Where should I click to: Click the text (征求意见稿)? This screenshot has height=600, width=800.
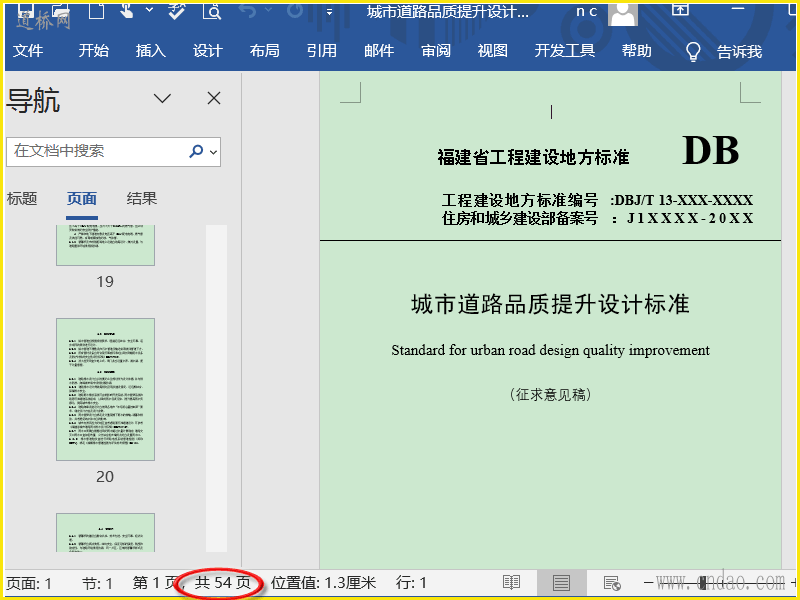[551, 394]
